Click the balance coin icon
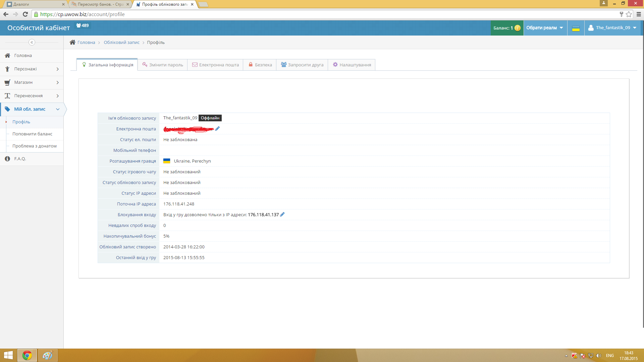The image size is (644, 362). (x=518, y=28)
